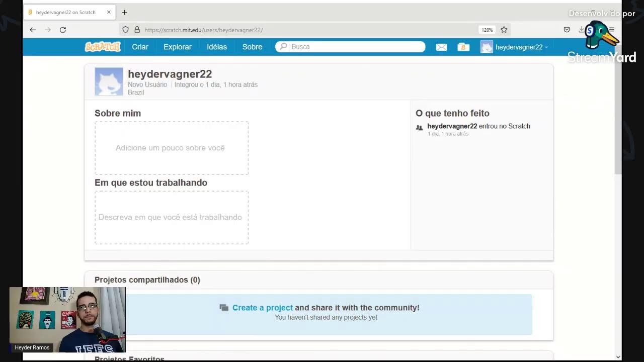Open the Sobre menu item

[252, 47]
